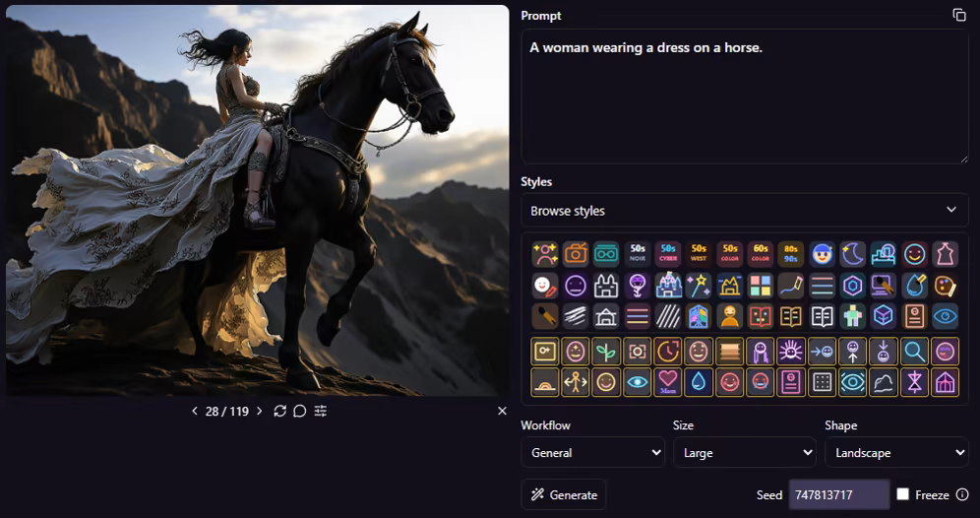Screen dimensions: 980x518
Task: Select the colorful fairytale castle style icon
Action: [668, 286]
